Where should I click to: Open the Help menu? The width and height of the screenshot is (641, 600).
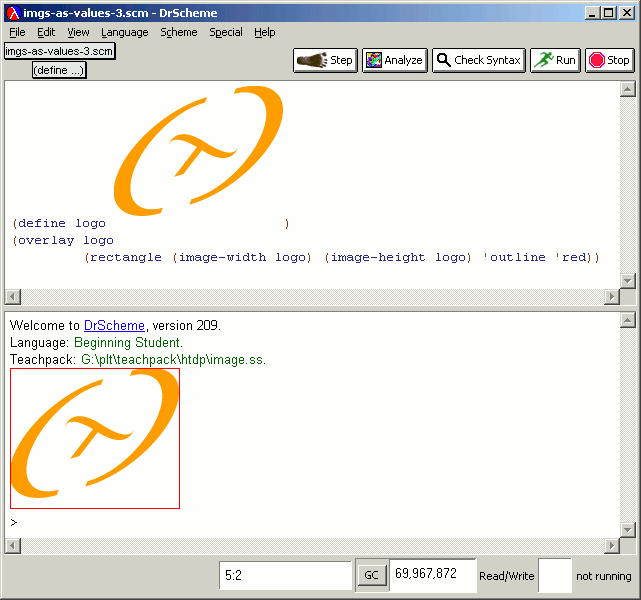click(x=264, y=32)
